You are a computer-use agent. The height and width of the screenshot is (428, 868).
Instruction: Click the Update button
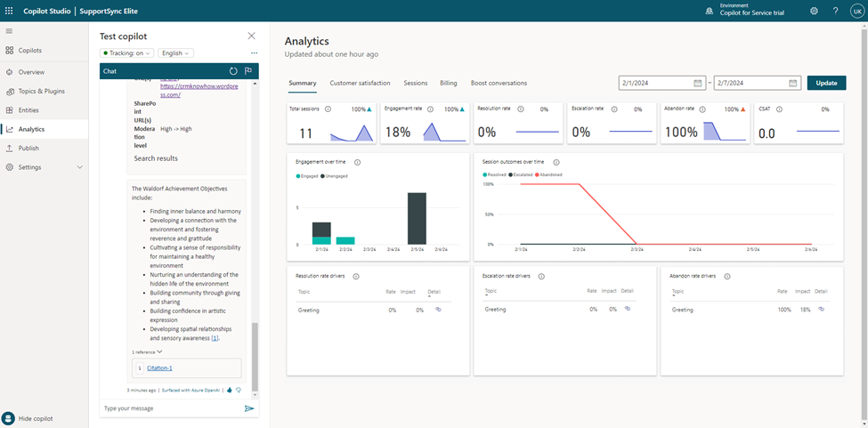point(826,83)
